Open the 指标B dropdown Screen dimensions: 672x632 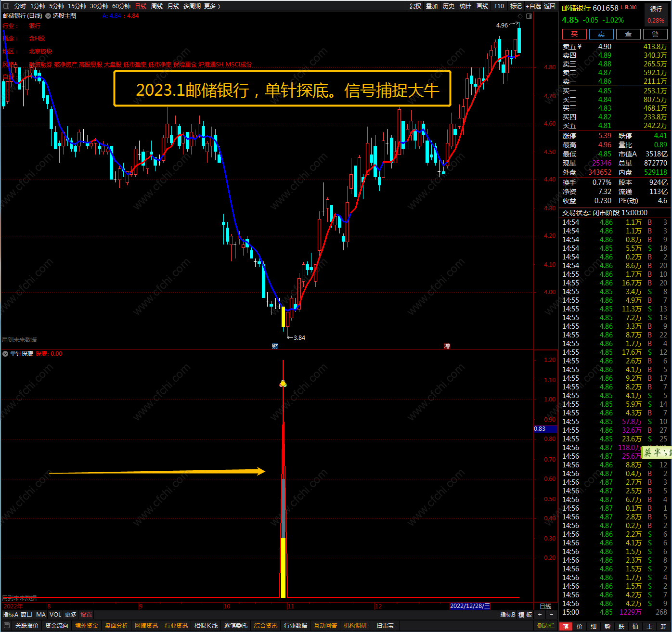507,615
